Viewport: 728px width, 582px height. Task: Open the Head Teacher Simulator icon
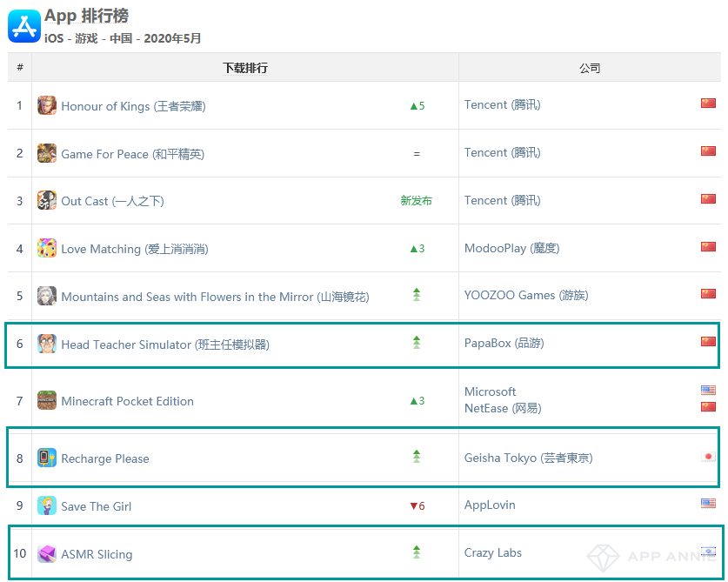point(47,344)
